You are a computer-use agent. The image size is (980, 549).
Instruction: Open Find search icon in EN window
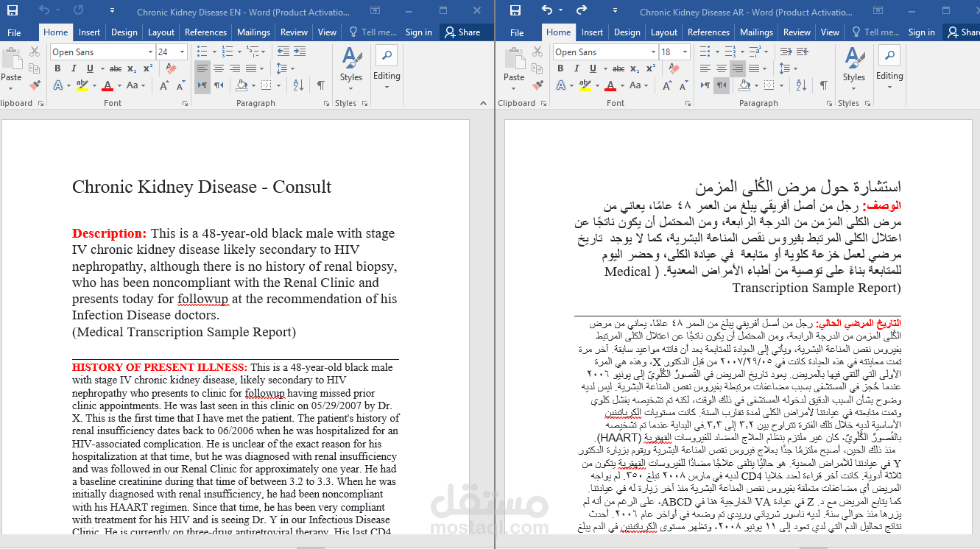(x=387, y=55)
